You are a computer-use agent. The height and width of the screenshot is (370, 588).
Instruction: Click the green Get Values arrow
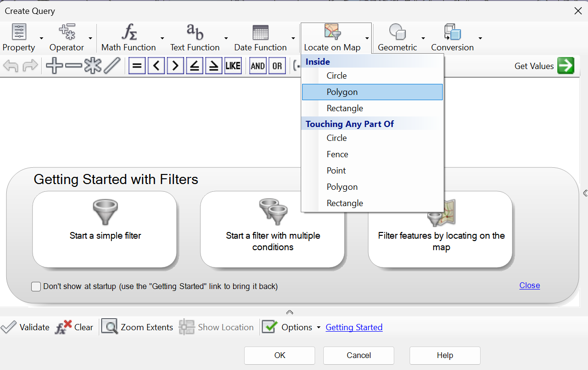point(566,66)
